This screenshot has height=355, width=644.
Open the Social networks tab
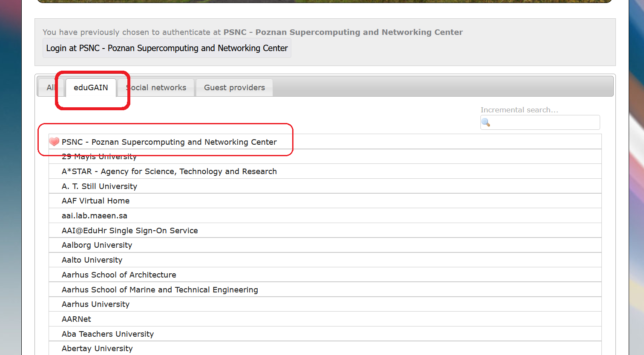click(x=156, y=88)
